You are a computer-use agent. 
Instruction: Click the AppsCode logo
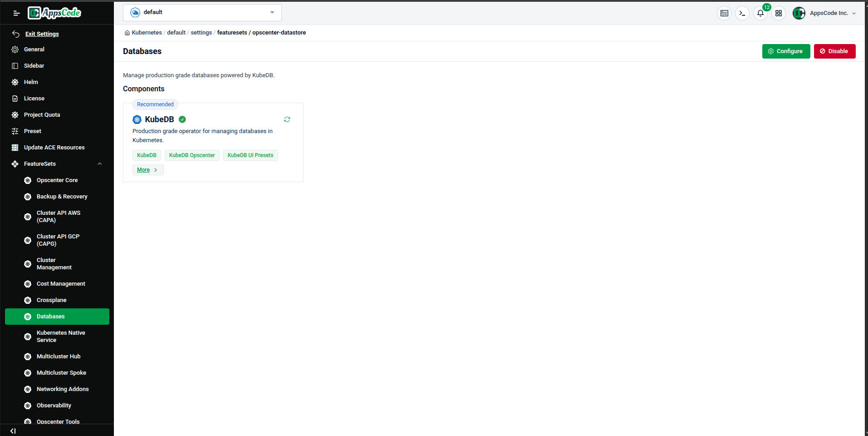pyautogui.click(x=54, y=13)
